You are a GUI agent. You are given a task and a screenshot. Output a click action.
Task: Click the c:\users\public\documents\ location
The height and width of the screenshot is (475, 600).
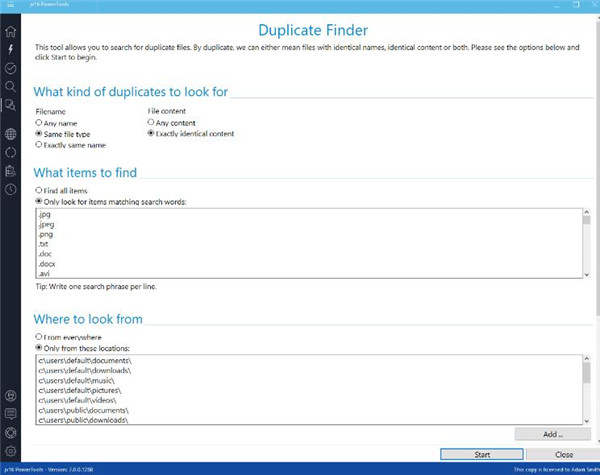[x=83, y=410]
